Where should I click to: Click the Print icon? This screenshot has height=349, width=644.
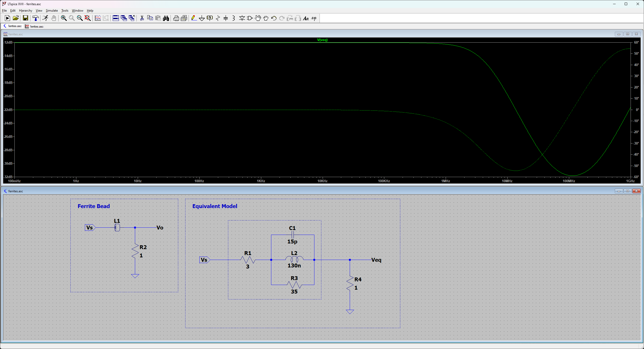click(184, 18)
